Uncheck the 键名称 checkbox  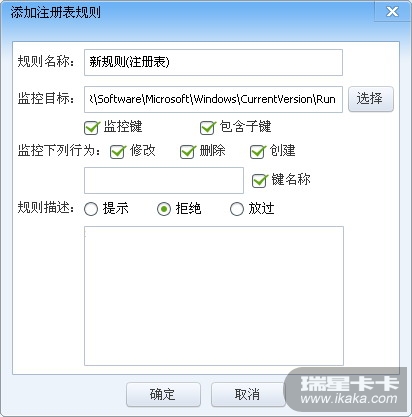pos(259,181)
